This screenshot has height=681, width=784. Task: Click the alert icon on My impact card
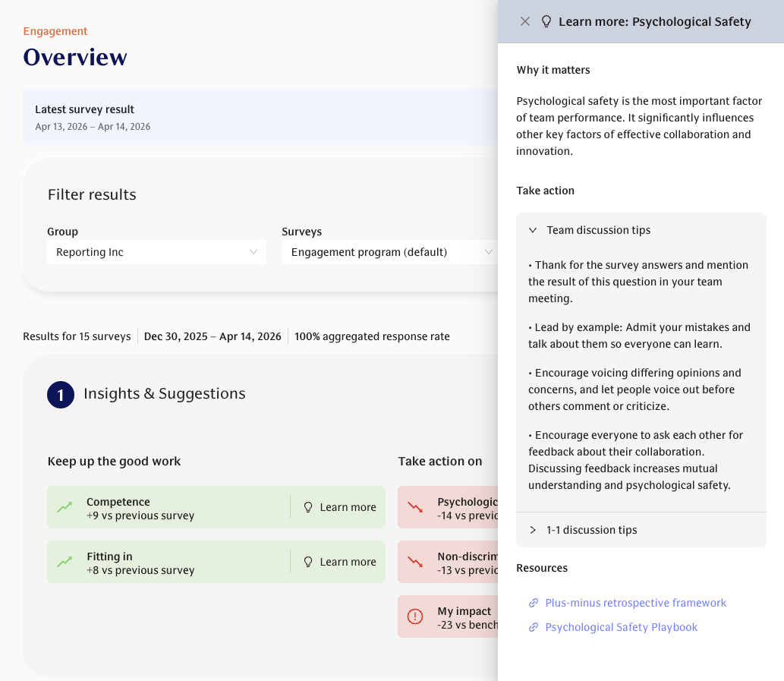point(415,616)
